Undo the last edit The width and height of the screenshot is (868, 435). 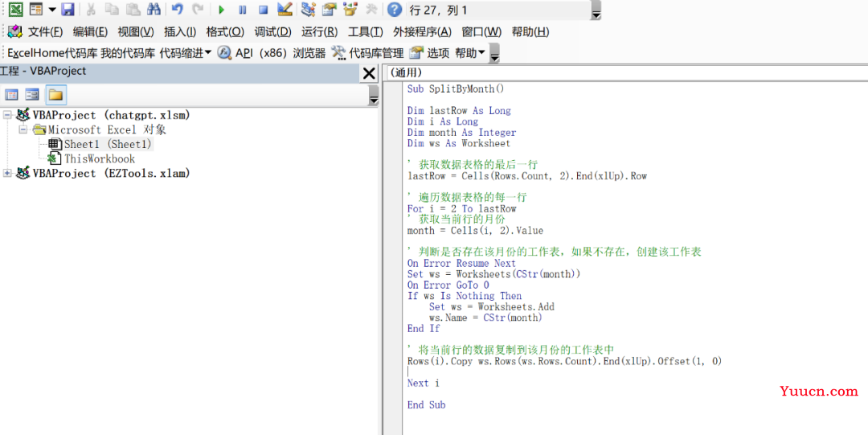[177, 10]
